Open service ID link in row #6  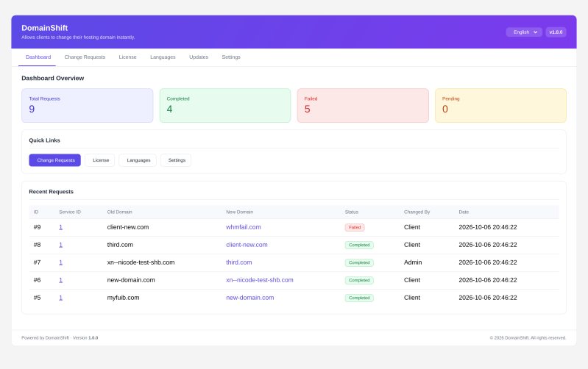[x=61, y=280]
